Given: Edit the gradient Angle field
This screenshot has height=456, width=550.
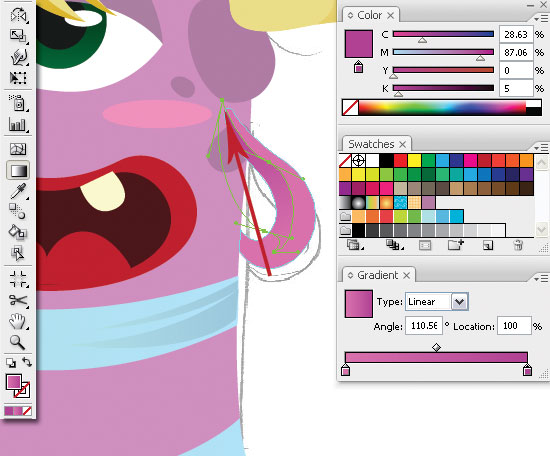Looking at the screenshot, I should point(424,326).
